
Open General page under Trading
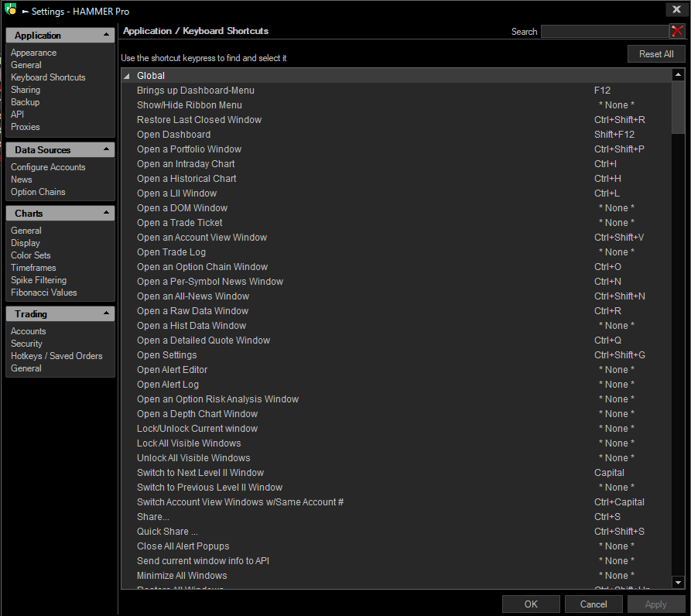click(26, 368)
